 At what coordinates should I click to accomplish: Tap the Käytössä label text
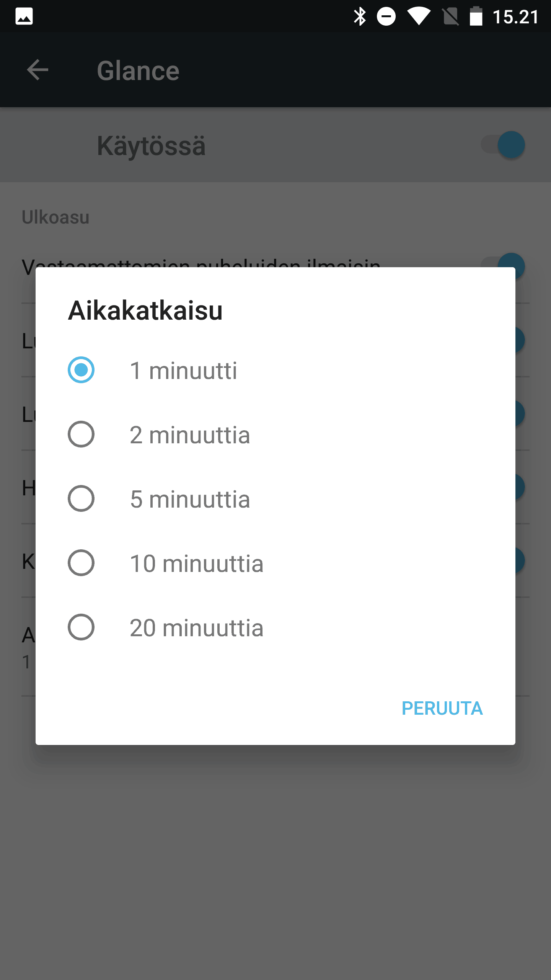pyautogui.click(x=151, y=146)
